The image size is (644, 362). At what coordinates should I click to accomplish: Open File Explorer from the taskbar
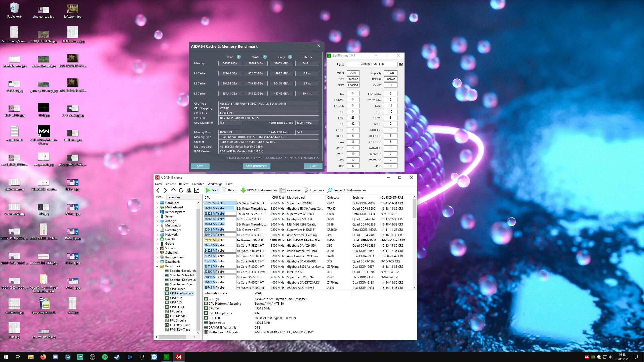31,357
